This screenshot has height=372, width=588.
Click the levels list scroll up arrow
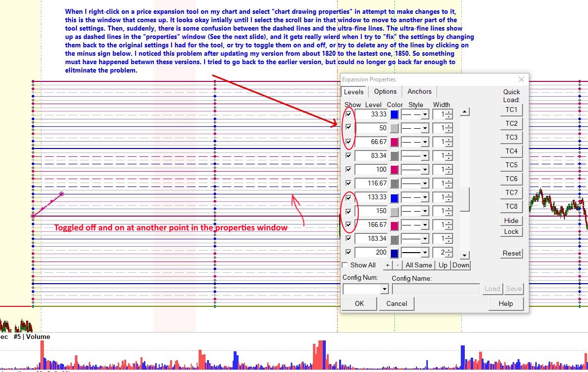pyautogui.click(x=464, y=112)
